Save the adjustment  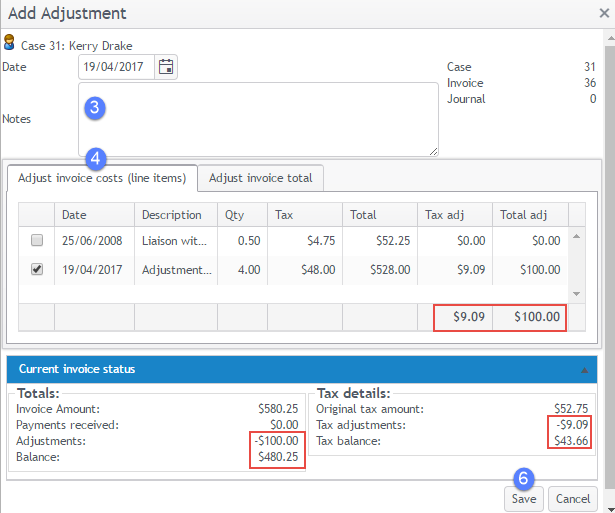pyautogui.click(x=524, y=498)
